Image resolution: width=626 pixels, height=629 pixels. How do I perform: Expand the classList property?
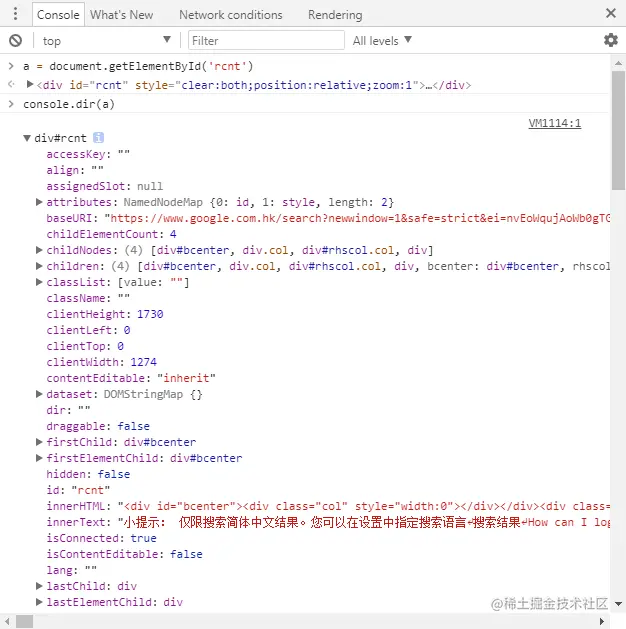39,282
